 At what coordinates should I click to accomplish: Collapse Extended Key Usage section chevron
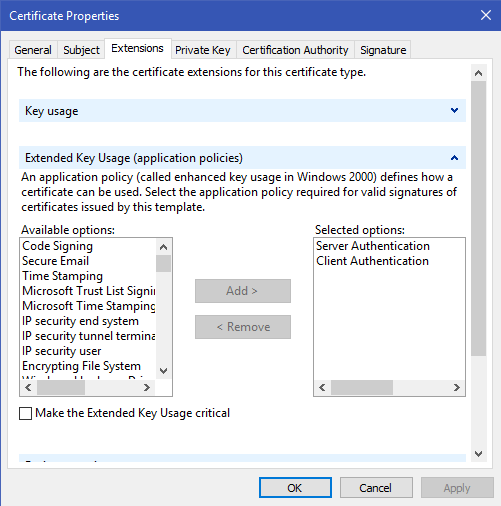(x=454, y=158)
